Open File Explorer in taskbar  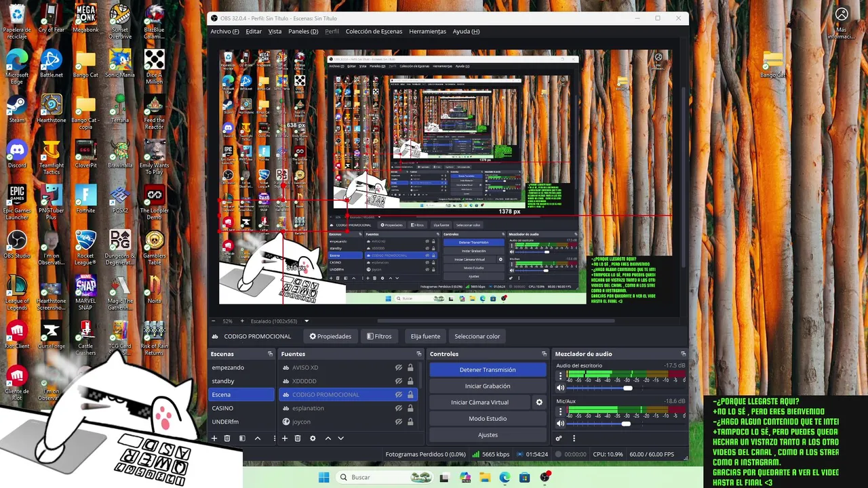click(485, 477)
